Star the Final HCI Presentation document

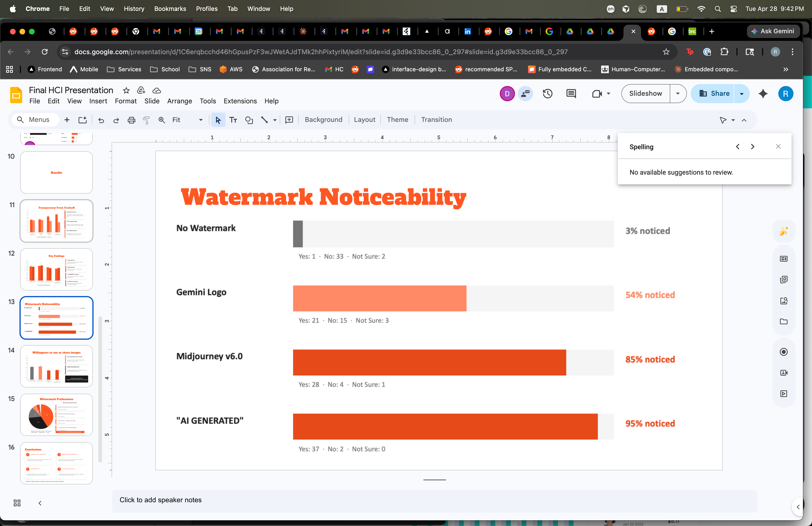(x=126, y=91)
